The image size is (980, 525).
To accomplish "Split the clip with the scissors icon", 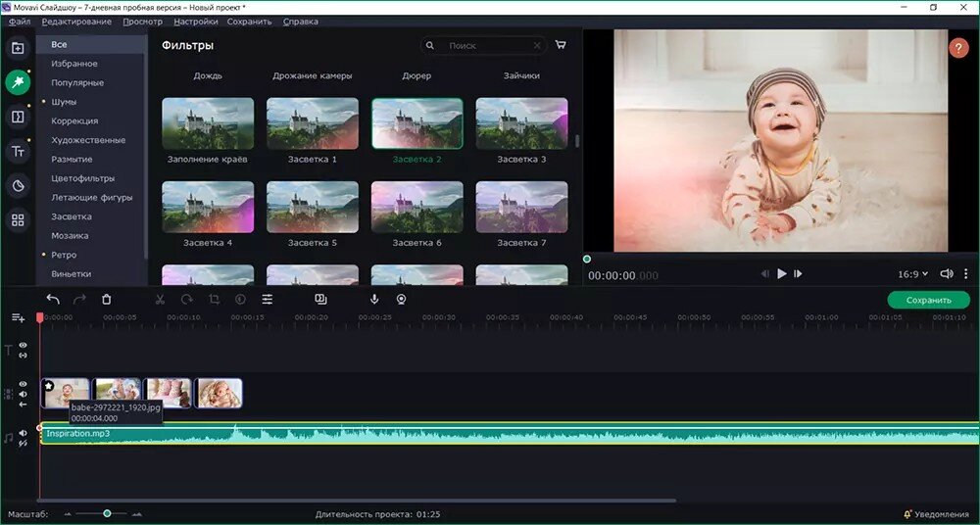I will pyautogui.click(x=160, y=300).
